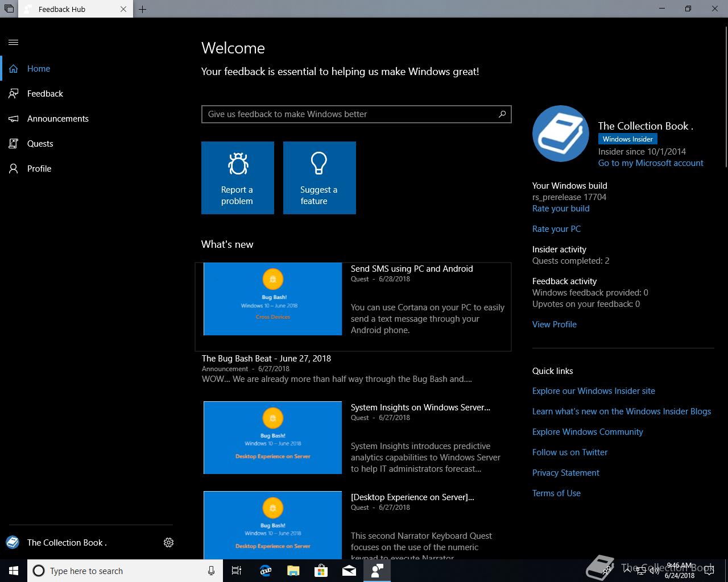Open Desktop Experience on Server quest thumbnail
The height and width of the screenshot is (582, 728).
tap(273, 525)
